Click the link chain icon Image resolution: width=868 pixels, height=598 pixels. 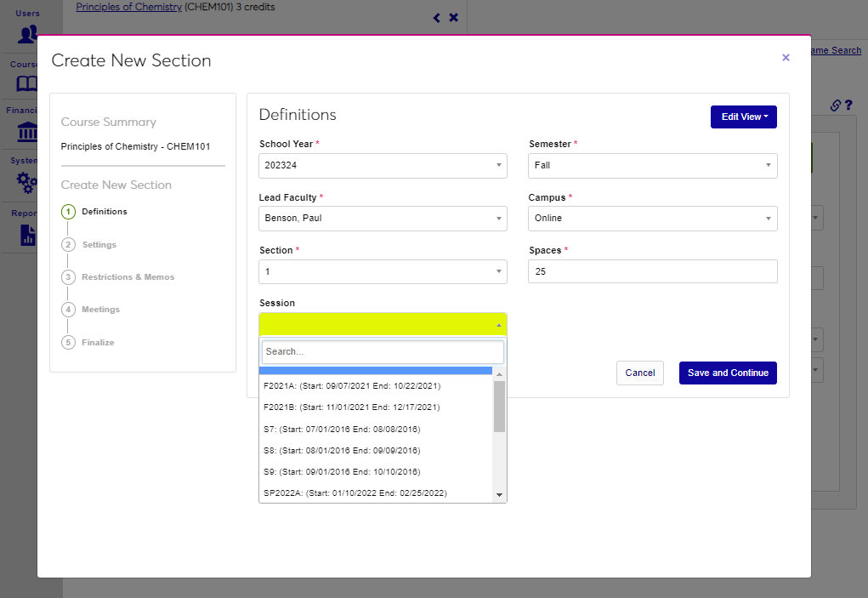click(835, 105)
